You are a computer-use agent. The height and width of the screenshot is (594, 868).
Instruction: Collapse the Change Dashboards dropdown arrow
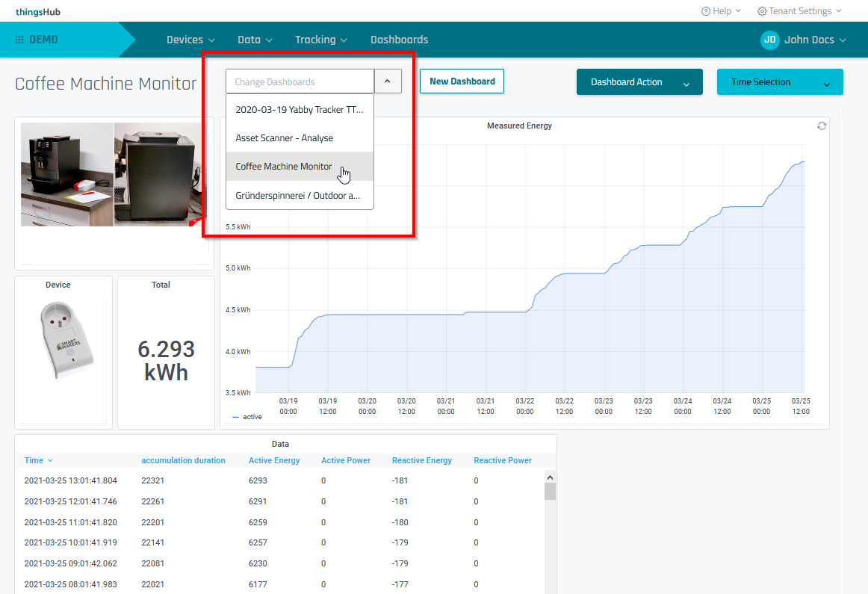[388, 81]
